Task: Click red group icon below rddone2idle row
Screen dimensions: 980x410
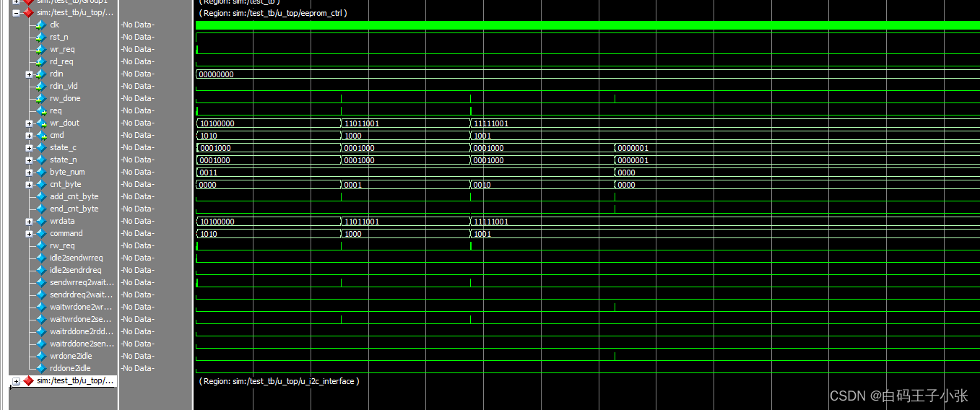Action: pos(28,380)
